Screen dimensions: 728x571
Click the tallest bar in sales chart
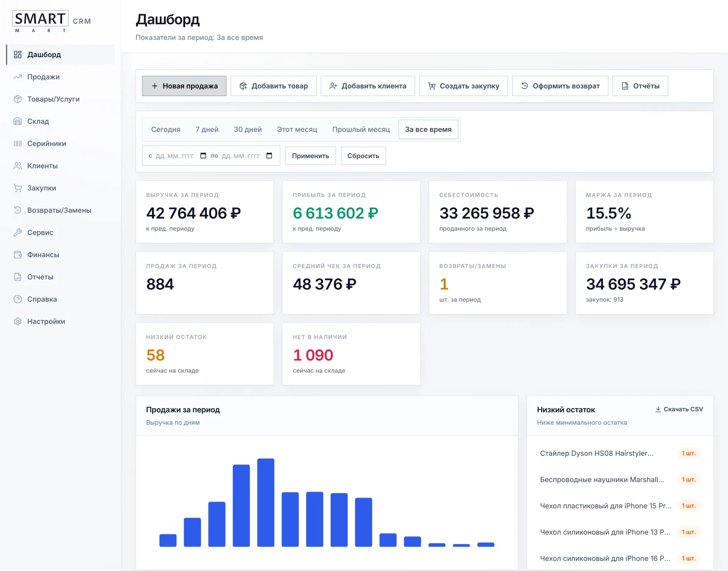coord(266,503)
